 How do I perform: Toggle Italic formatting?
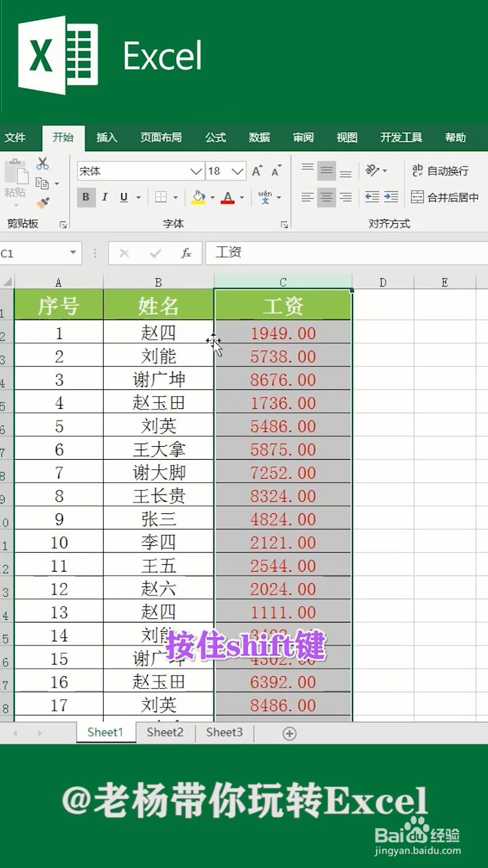pyautogui.click(x=104, y=197)
